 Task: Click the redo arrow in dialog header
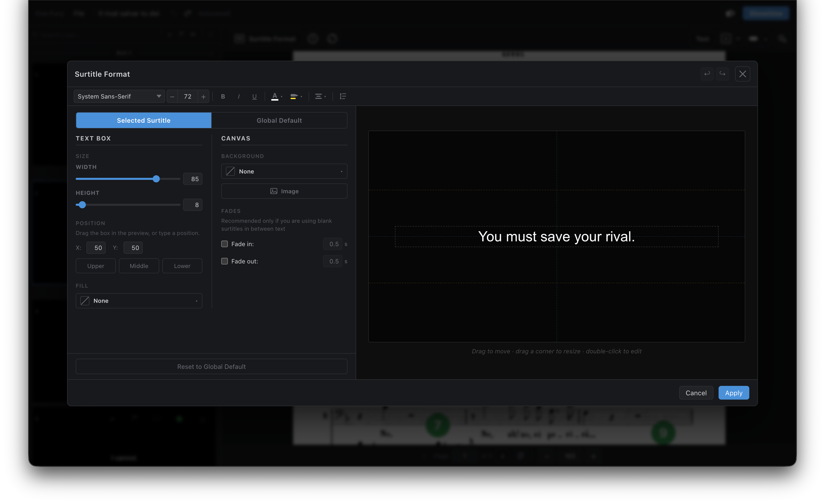pos(722,74)
